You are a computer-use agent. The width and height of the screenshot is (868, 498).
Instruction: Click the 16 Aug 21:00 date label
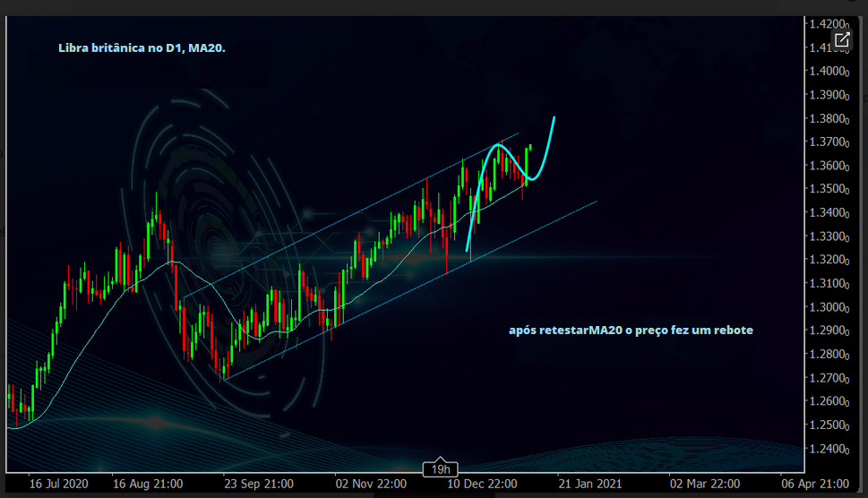pos(148,484)
